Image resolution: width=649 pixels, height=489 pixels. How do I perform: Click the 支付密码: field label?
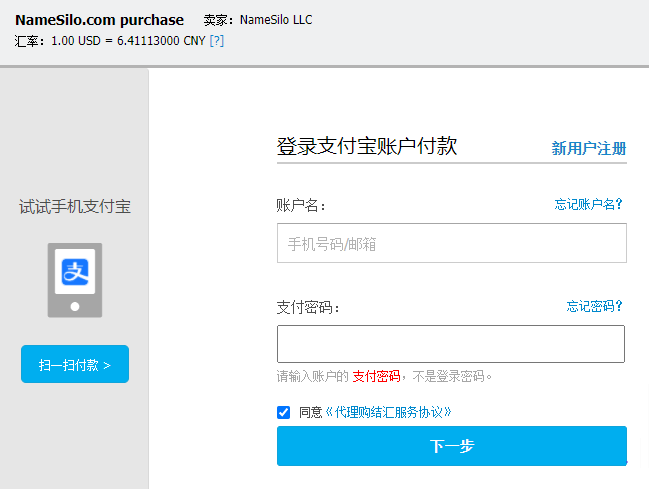308,307
